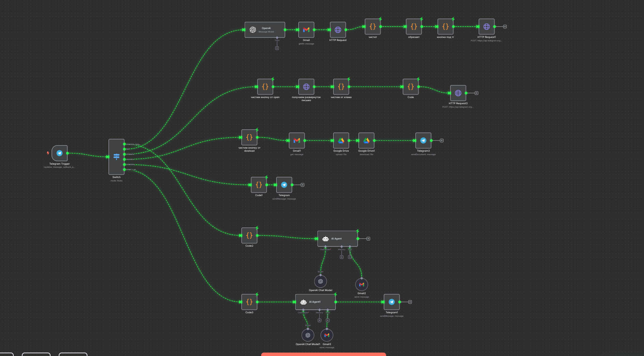Open the AI Agent node

pos(338,238)
